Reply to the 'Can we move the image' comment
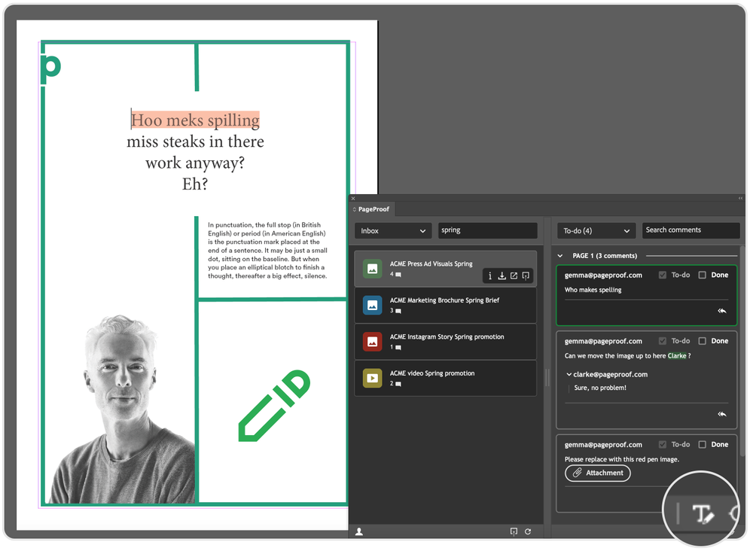This screenshot has height=560, width=753. 722,414
